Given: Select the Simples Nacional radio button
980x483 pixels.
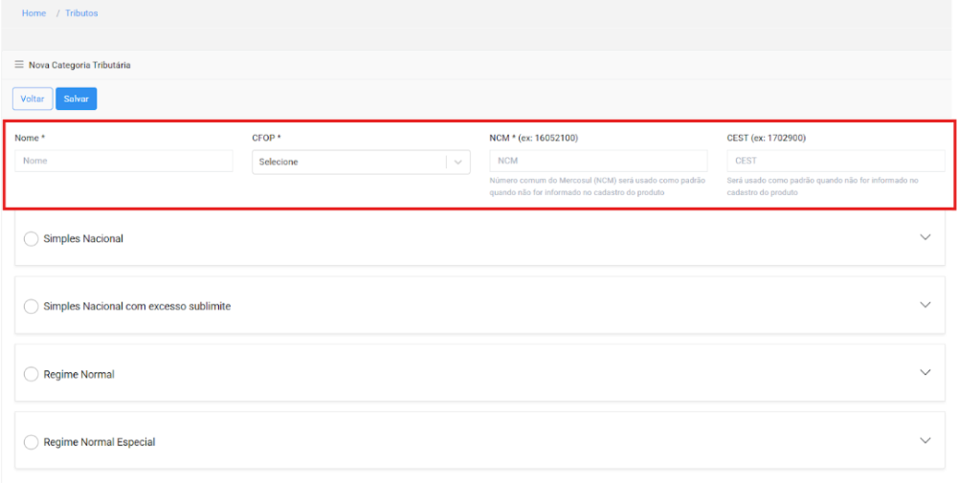Looking at the screenshot, I should (31, 238).
